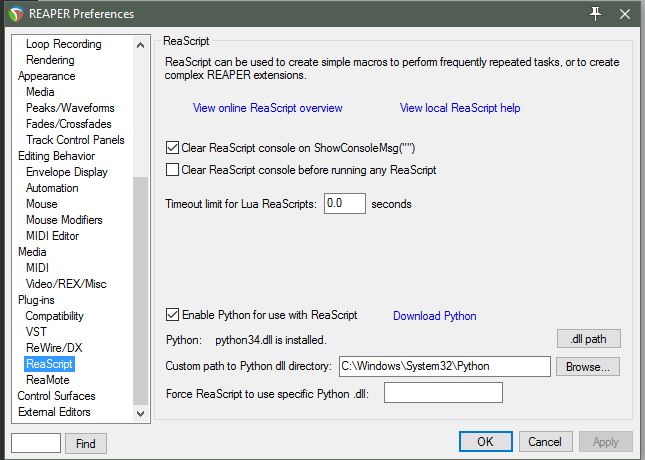Select Video/REX/Misc page
The width and height of the screenshot is (645, 460).
coord(66,284)
